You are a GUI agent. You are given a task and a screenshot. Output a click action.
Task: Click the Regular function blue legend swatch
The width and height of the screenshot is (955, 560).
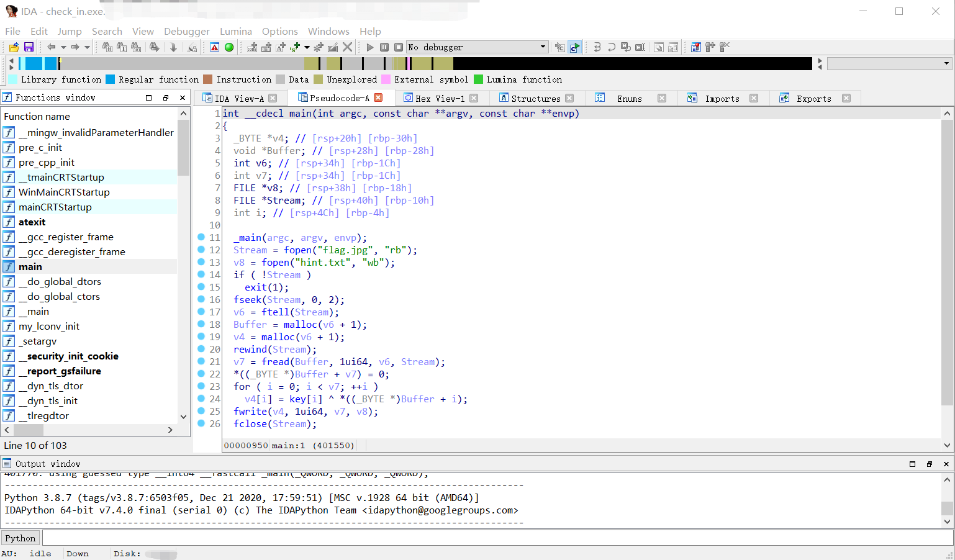111,79
